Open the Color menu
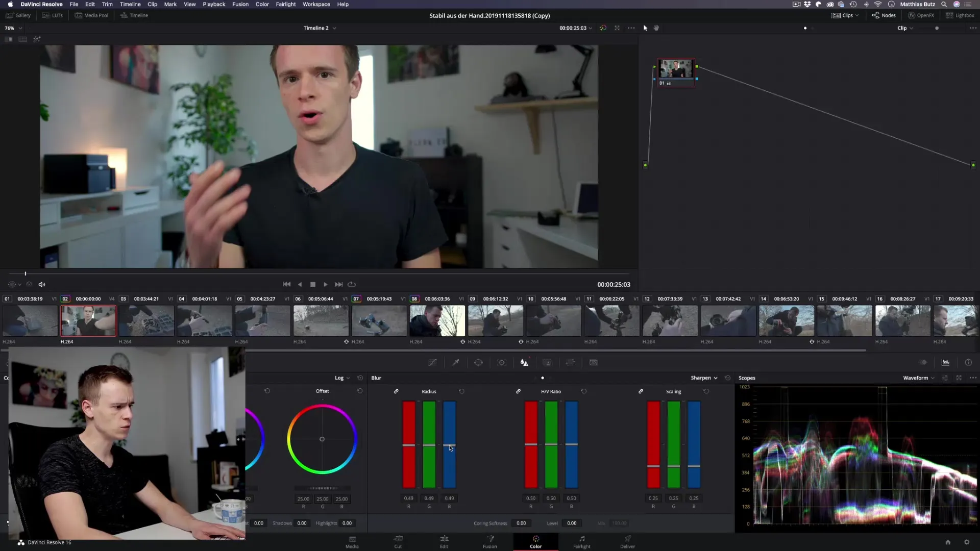980x551 pixels. pos(262,4)
